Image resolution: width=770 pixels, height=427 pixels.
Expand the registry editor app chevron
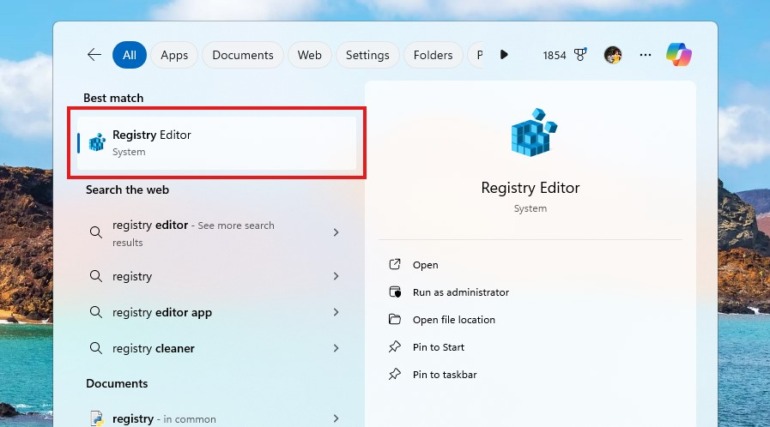(x=336, y=312)
